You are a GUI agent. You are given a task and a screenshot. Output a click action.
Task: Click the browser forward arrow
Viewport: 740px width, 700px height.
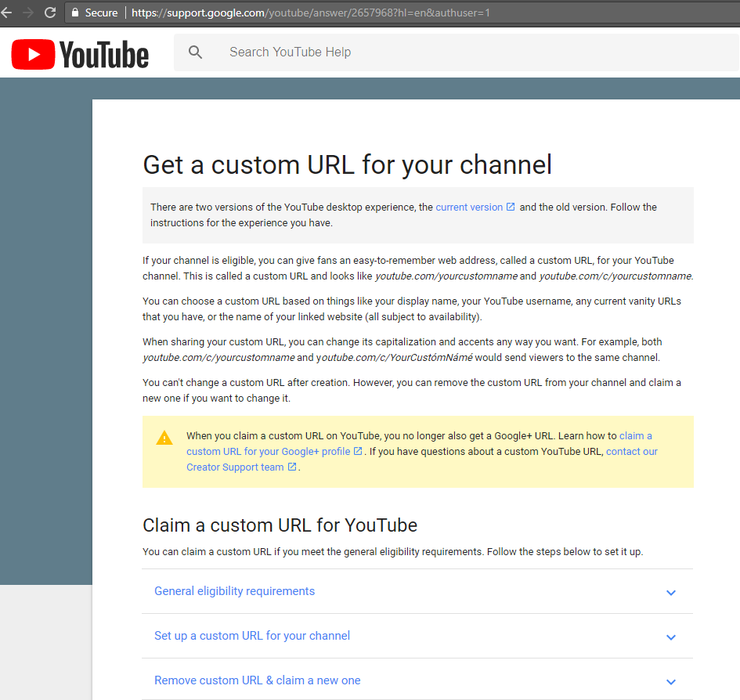pos(28,13)
